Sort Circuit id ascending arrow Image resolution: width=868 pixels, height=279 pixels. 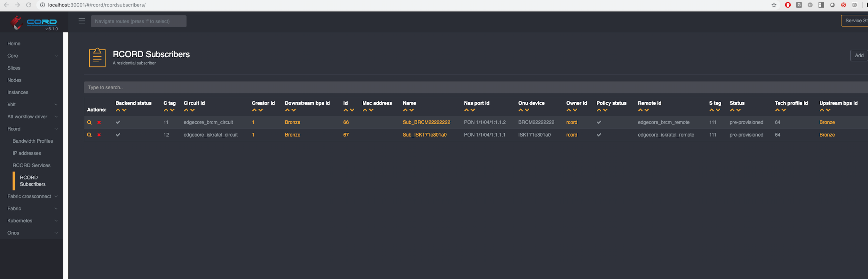click(186, 110)
